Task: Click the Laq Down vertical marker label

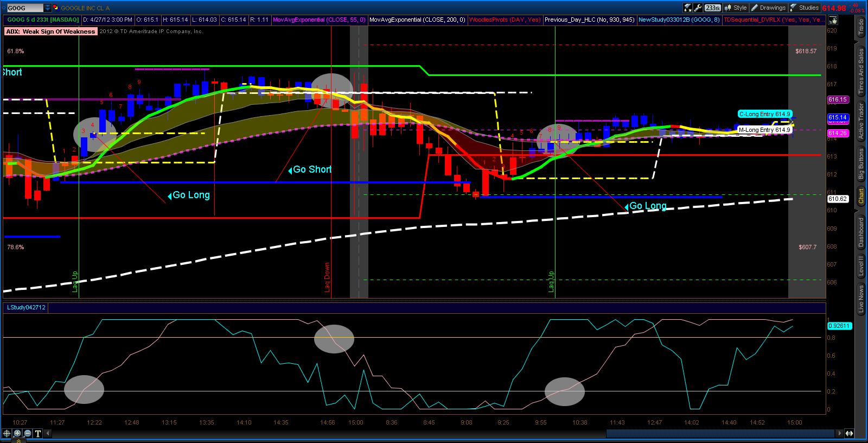Action: 327,277
